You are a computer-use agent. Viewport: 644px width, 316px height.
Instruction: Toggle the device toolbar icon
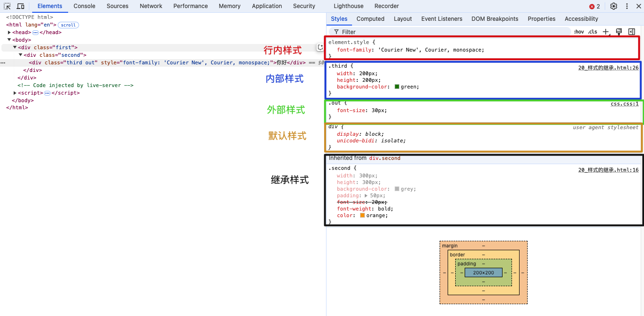pos(20,6)
